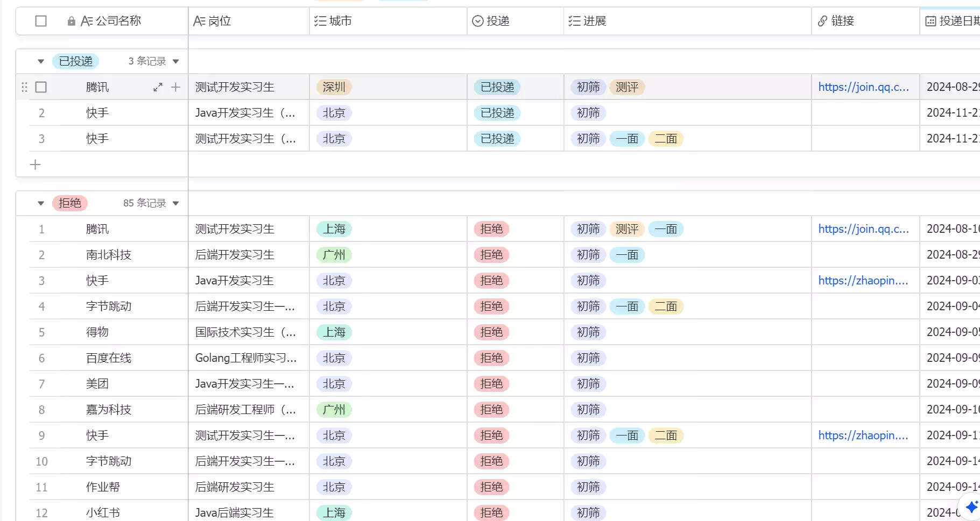Image resolution: width=980 pixels, height=521 pixels.
Task: Click the Golang工程师实习 position cell
Action: coord(249,358)
